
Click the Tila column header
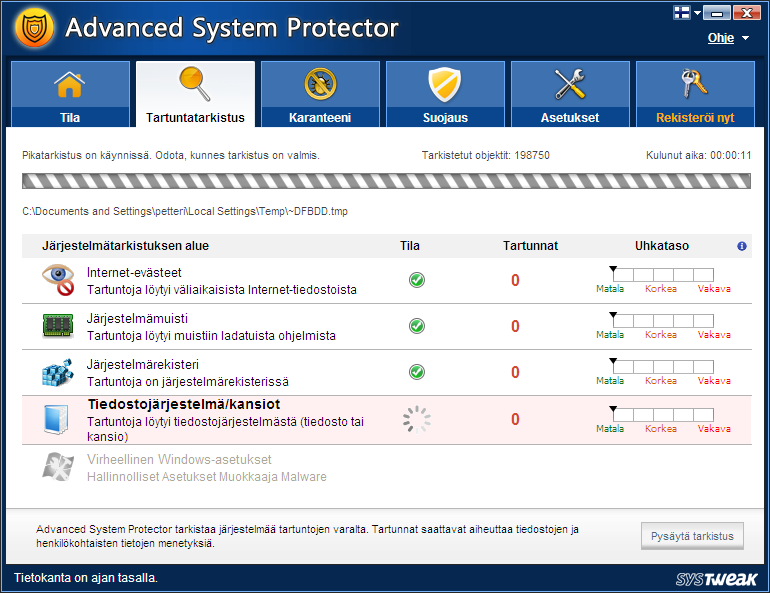[410, 246]
